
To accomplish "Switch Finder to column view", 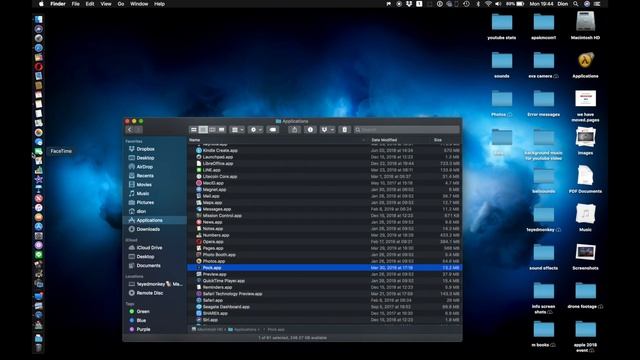I will click(212, 130).
